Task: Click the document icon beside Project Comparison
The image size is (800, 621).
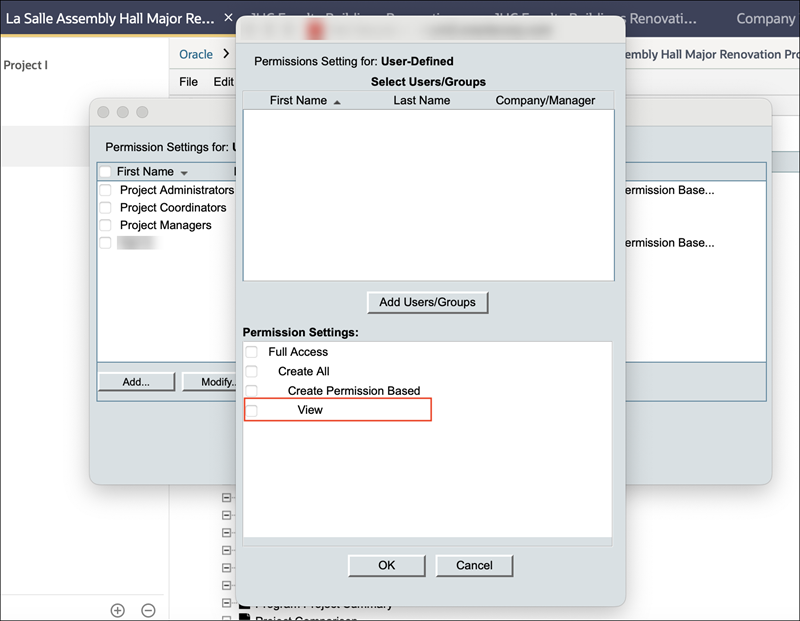Action: point(244,618)
